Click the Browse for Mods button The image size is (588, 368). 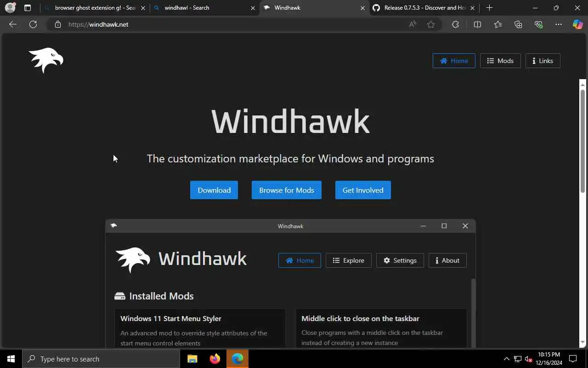click(x=287, y=190)
